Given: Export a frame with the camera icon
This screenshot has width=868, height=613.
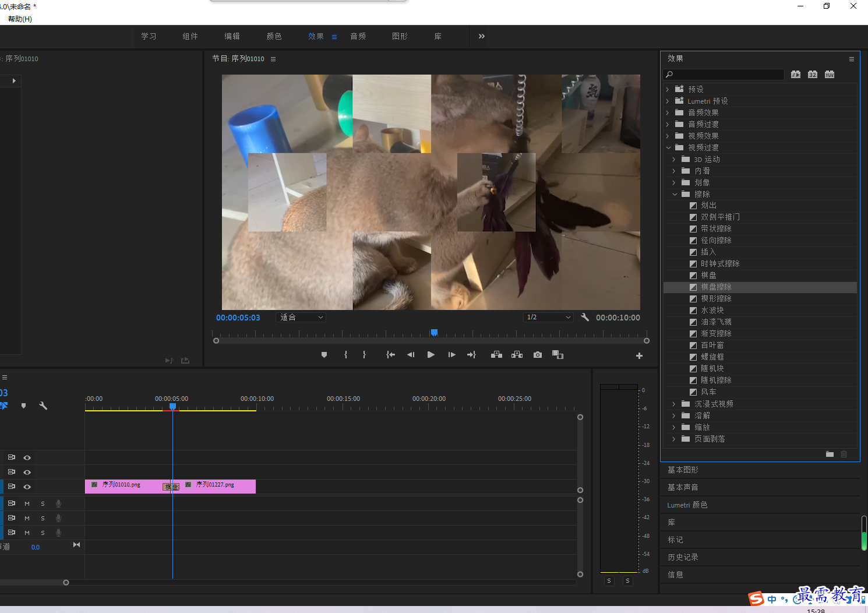Looking at the screenshot, I should point(537,355).
